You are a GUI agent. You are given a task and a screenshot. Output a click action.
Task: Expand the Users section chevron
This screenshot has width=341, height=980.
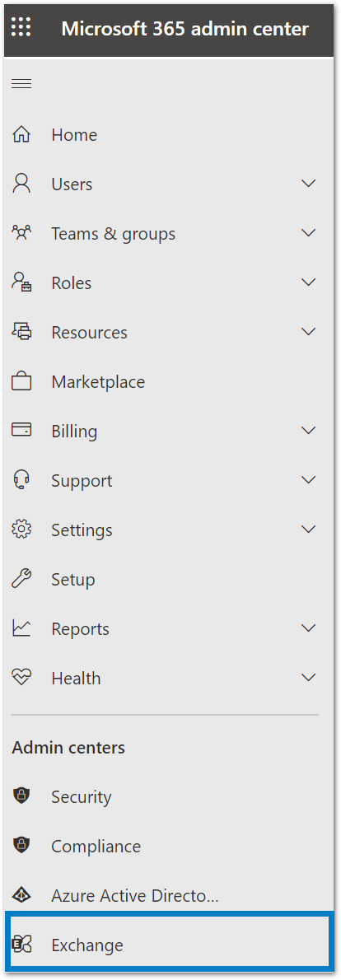pyautogui.click(x=309, y=184)
